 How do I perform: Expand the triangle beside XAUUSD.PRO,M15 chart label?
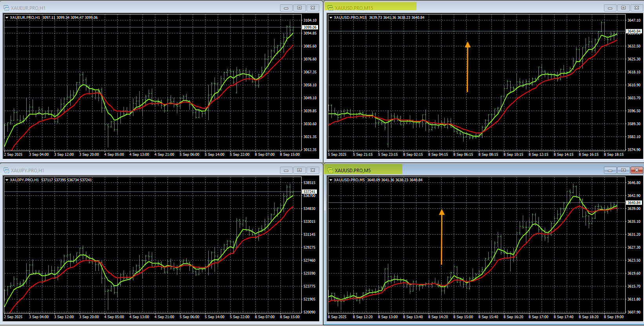[x=331, y=18]
